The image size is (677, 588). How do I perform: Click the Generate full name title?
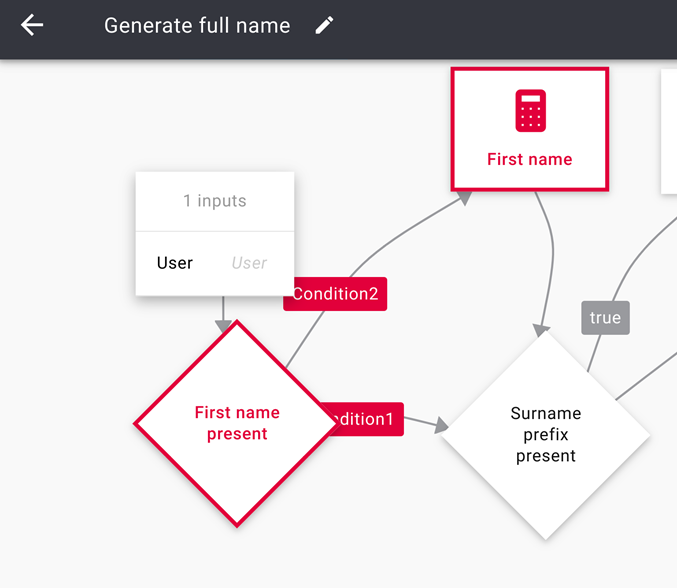[x=197, y=26]
